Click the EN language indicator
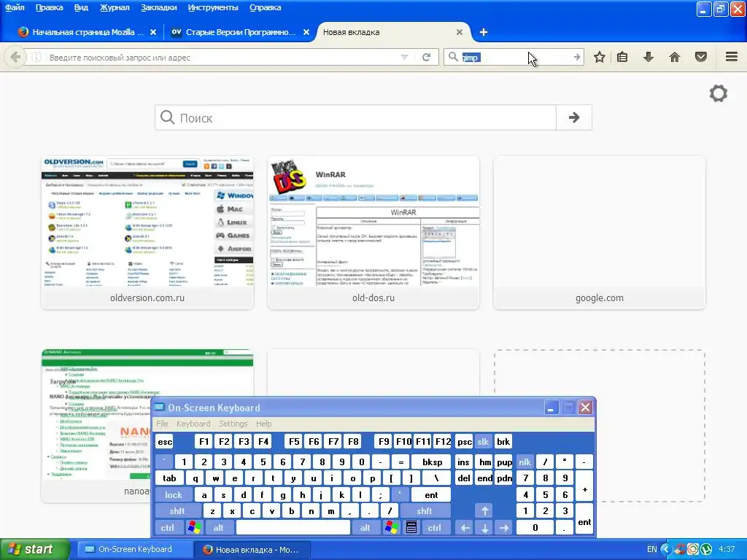Image resolution: width=747 pixels, height=560 pixels. [651, 549]
